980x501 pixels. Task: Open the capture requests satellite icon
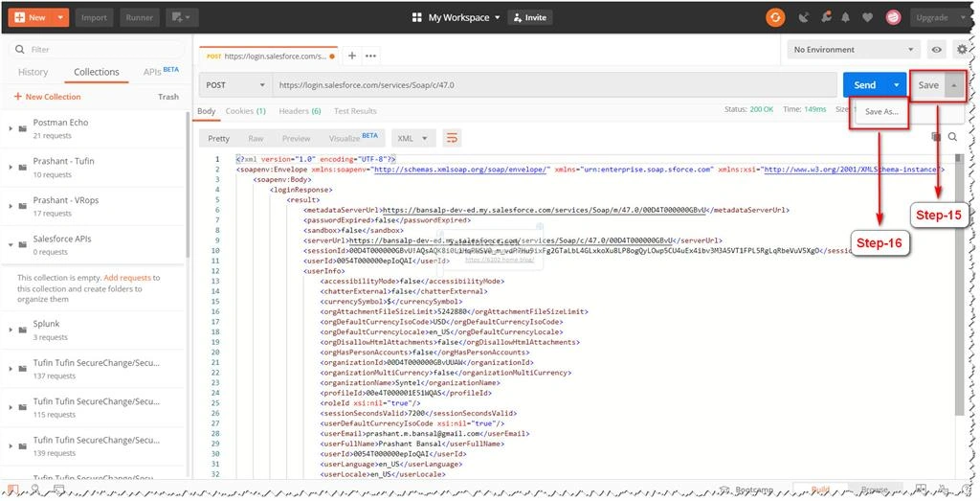(x=804, y=17)
